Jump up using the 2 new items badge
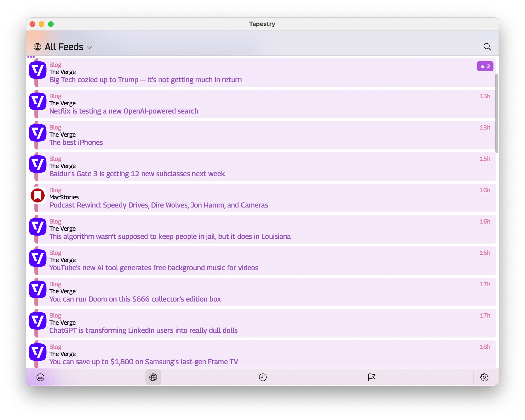Viewport: 525px width, 420px height. (x=485, y=66)
